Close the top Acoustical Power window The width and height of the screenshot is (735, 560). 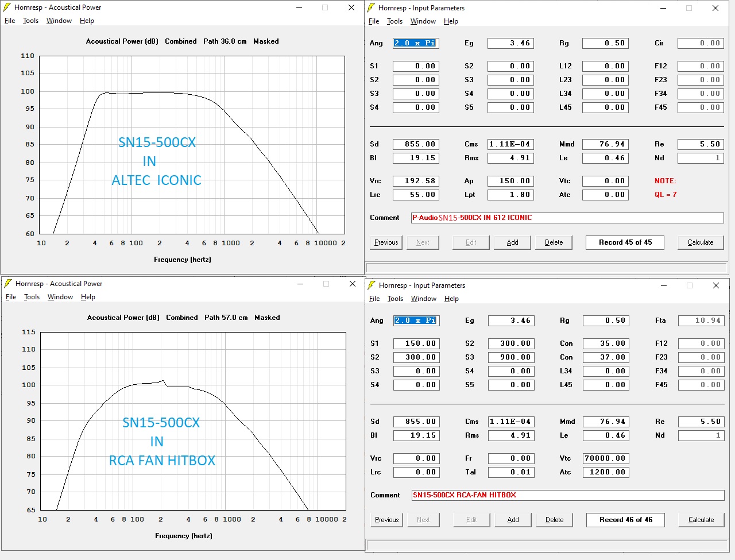[x=351, y=7]
